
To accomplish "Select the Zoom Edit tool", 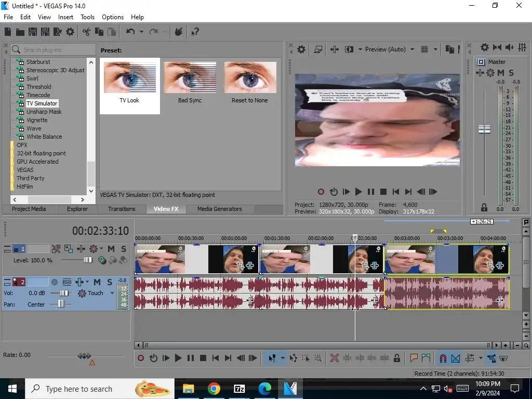I will click(x=318, y=358).
